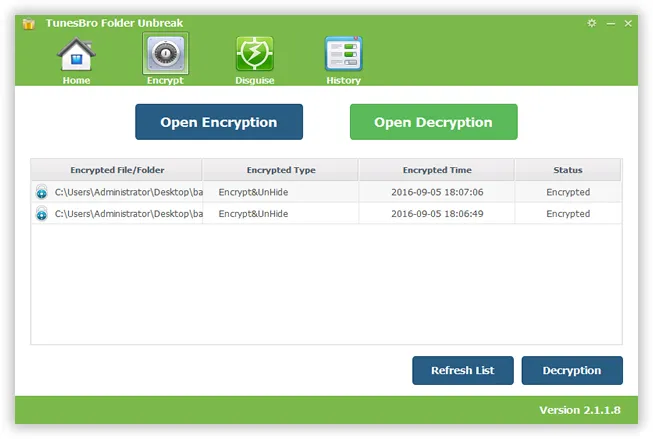This screenshot has width=653, height=439.
Task: Select the Encrypted status in the first row
Action: (x=568, y=192)
